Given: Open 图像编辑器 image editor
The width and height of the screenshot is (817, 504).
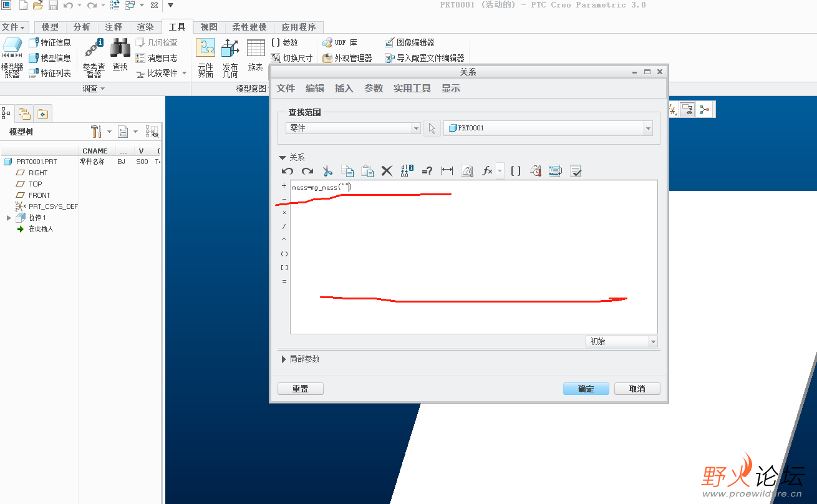Looking at the screenshot, I should pyautogui.click(x=410, y=43).
